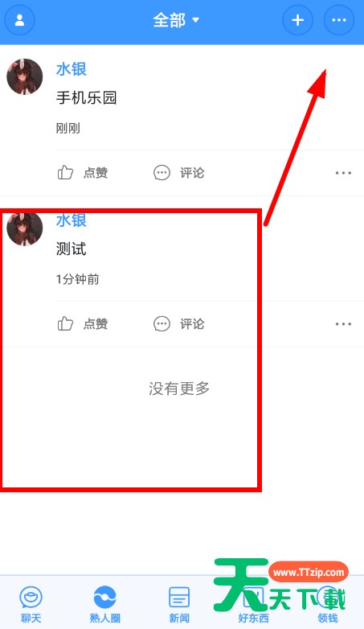Expand the 全部 filter dropdown

(x=176, y=20)
